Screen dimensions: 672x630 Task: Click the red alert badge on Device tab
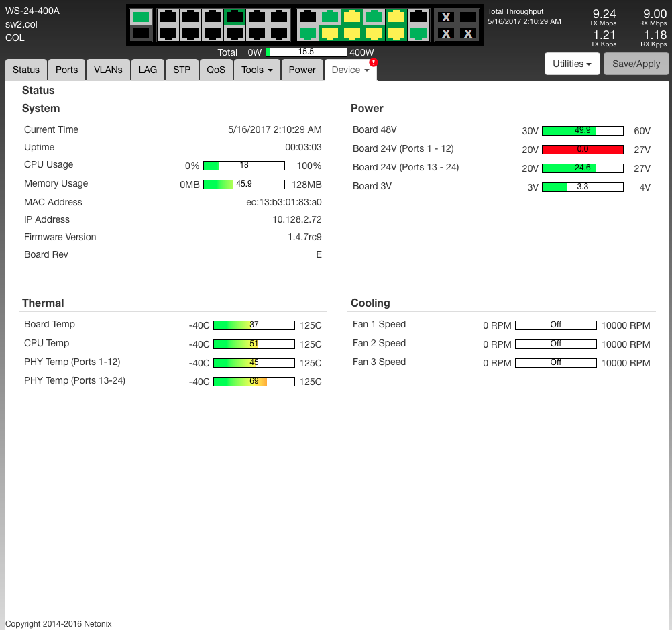[374, 62]
